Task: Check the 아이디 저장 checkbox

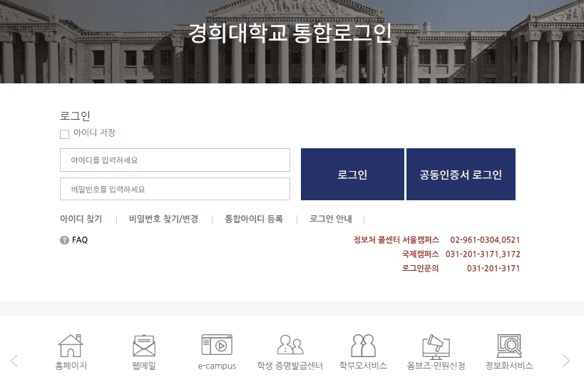Action: point(64,134)
